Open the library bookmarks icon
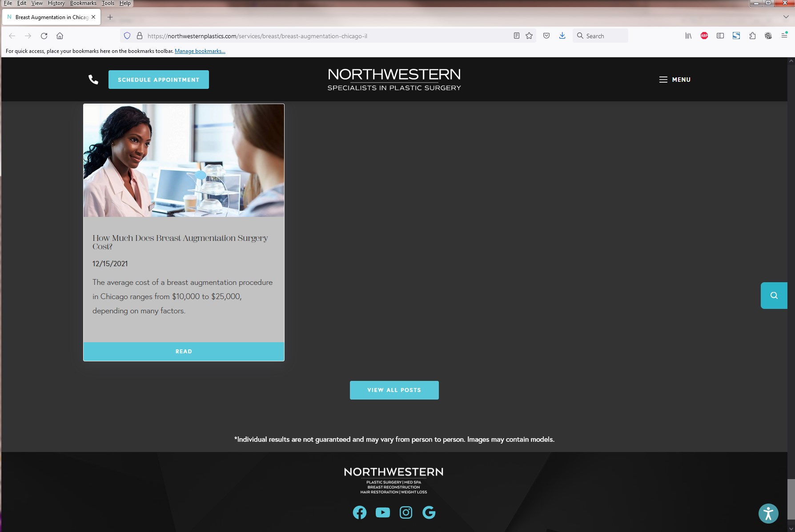795x532 pixels. pyautogui.click(x=688, y=36)
